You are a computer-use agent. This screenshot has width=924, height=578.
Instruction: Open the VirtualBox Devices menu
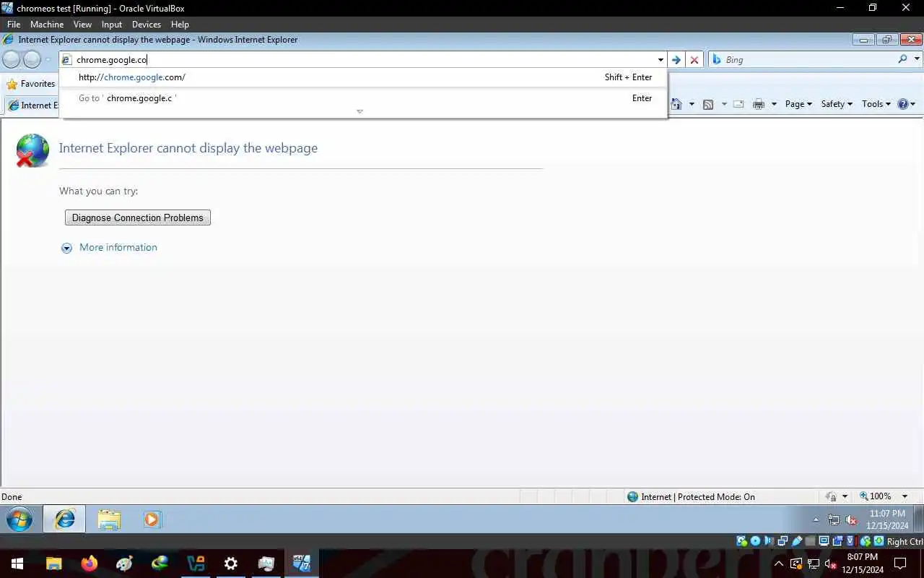[147, 24]
